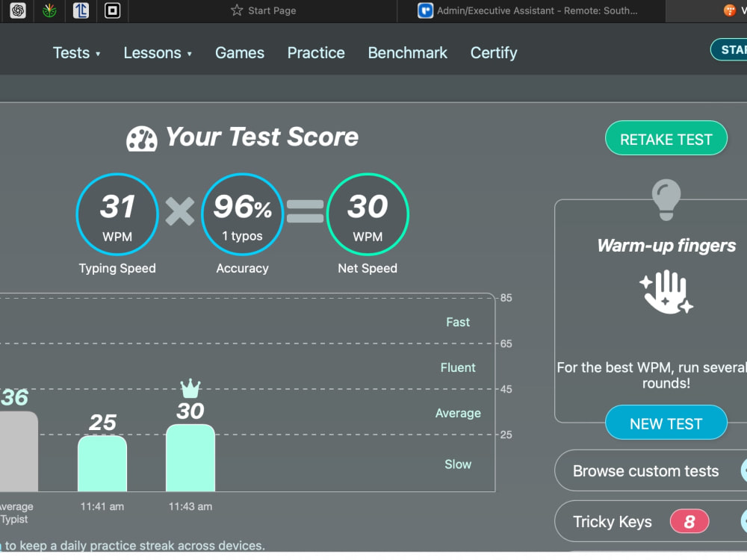The width and height of the screenshot is (747, 560).
Task: Click the Warm-up fingers heading
Action: pos(666,246)
